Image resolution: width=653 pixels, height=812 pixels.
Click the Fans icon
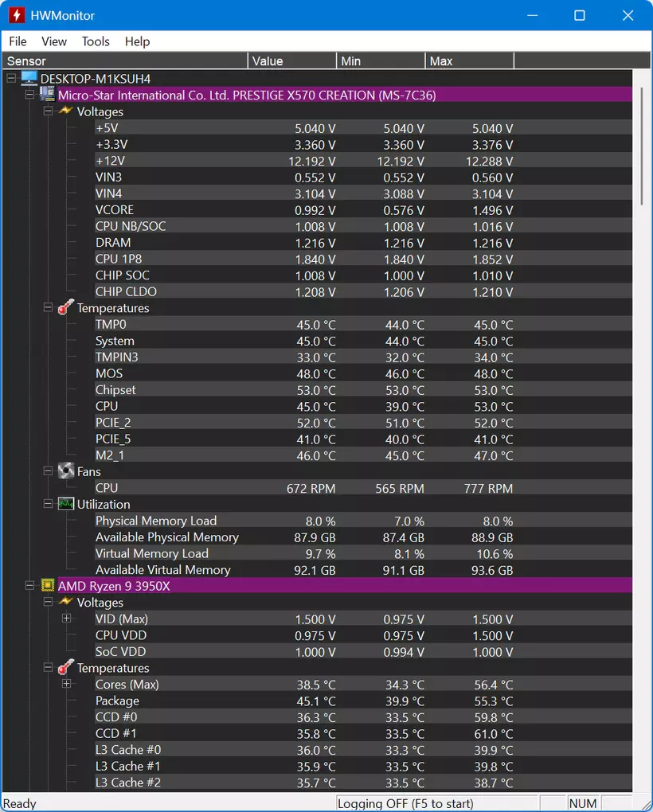pyautogui.click(x=66, y=470)
